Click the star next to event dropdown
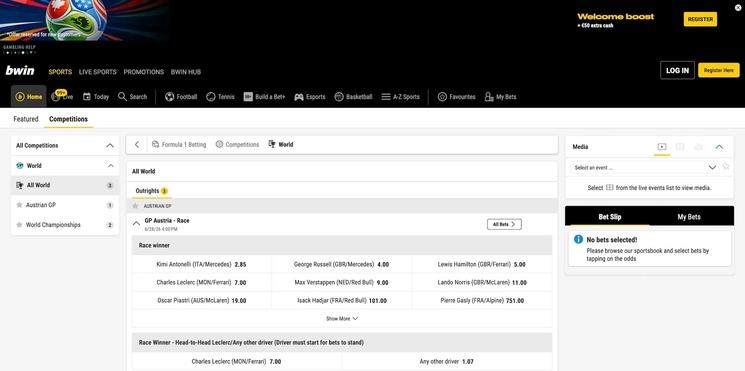The width and height of the screenshot is (745, 371). pos(726,166)
